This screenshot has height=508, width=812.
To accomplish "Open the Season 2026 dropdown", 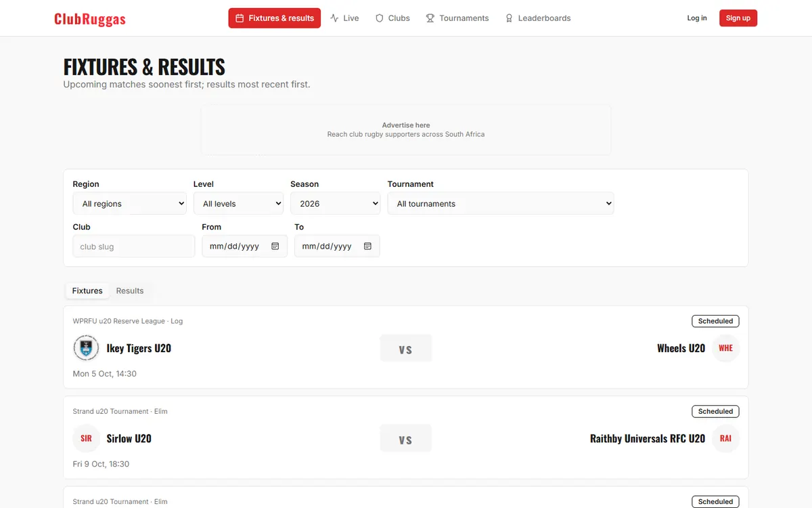I will 336,203.
